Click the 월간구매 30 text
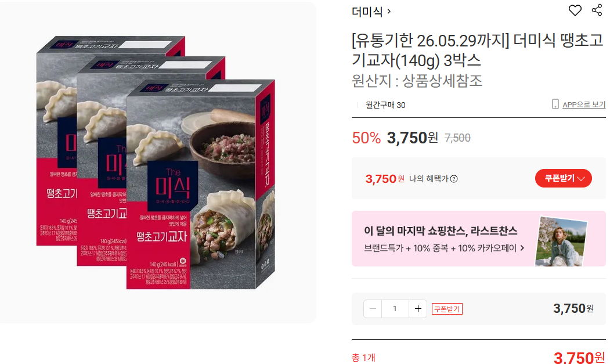This screenshot has width=610, height=364. 385,104
